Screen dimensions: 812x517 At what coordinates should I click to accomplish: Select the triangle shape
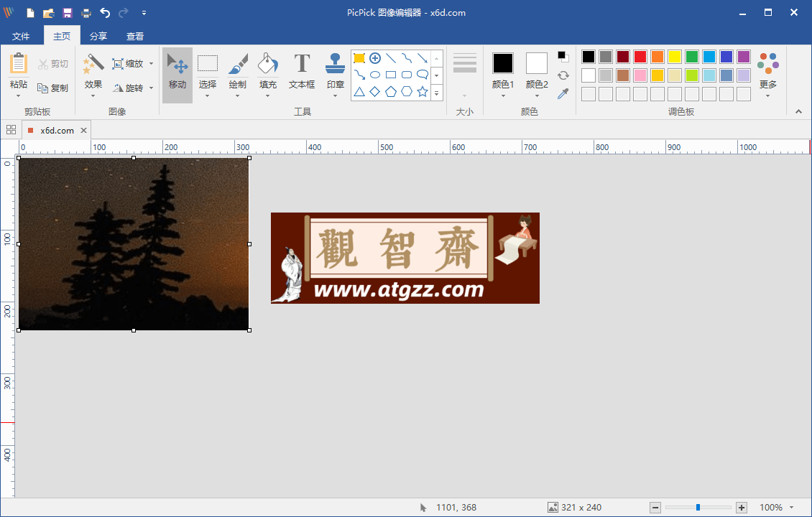click(359, 92)
